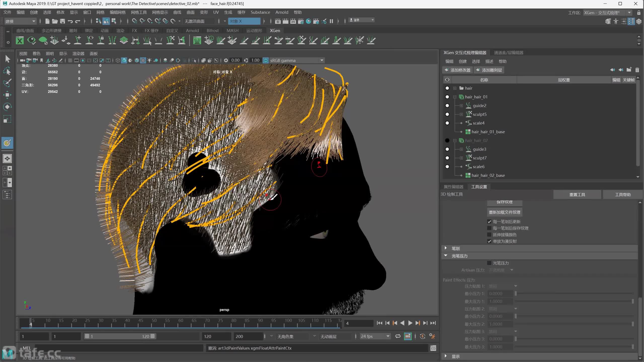Uncheck 每一笔划后更新 checkbox
Image resolution: width=644 pixels, height=362 pixels.
pos(489,221)
